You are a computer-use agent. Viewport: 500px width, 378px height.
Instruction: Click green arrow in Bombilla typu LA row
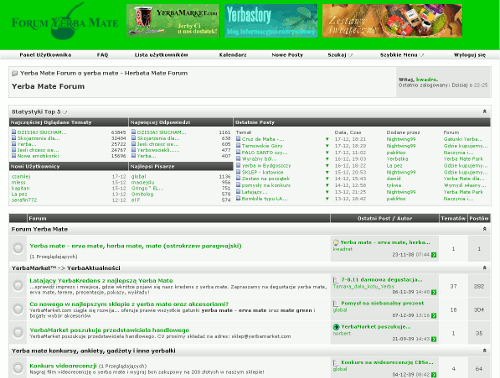click(327, 198)
